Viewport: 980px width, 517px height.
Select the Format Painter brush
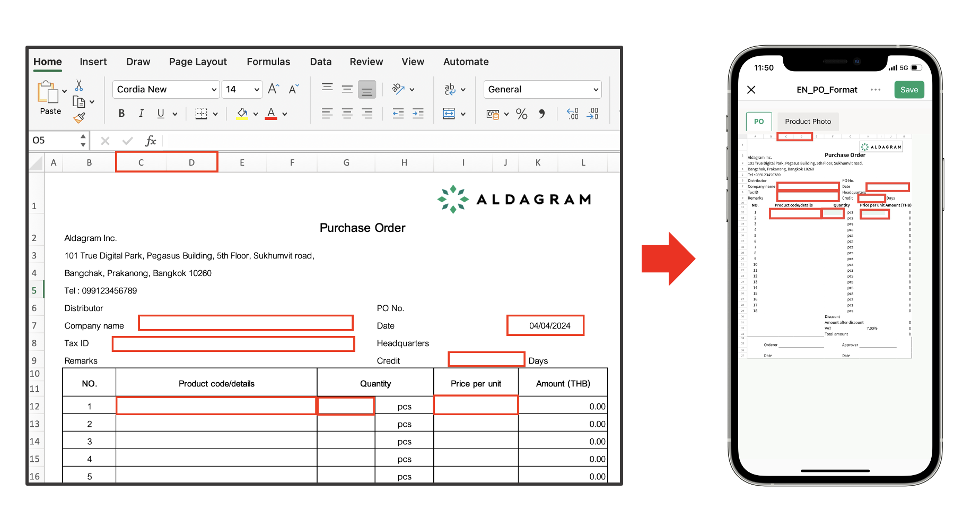pyautogui.click(x=79, y=118)
